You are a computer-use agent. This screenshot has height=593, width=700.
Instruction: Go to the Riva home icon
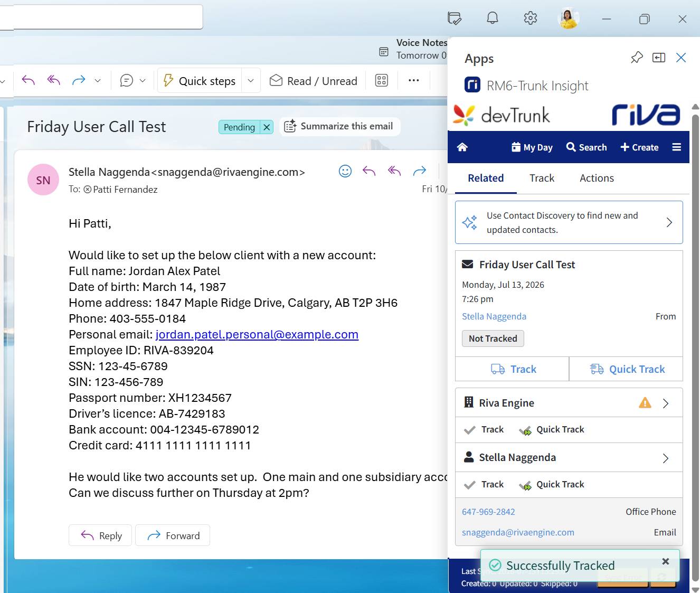[462, 147]
